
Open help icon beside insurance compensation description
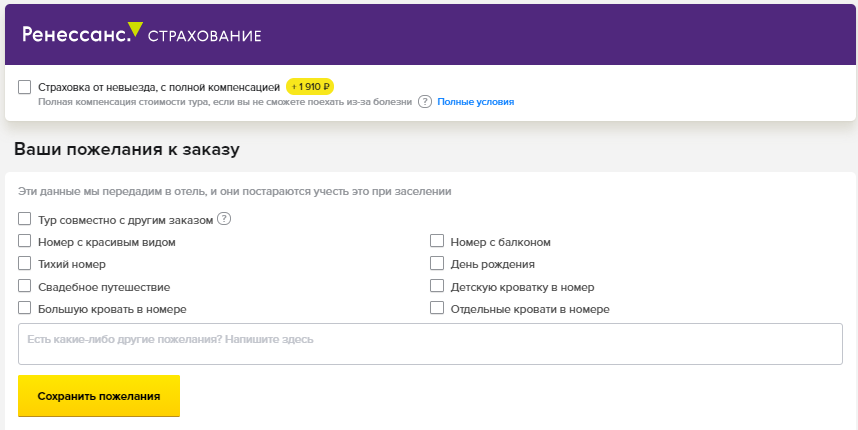(x=425, y=102)
